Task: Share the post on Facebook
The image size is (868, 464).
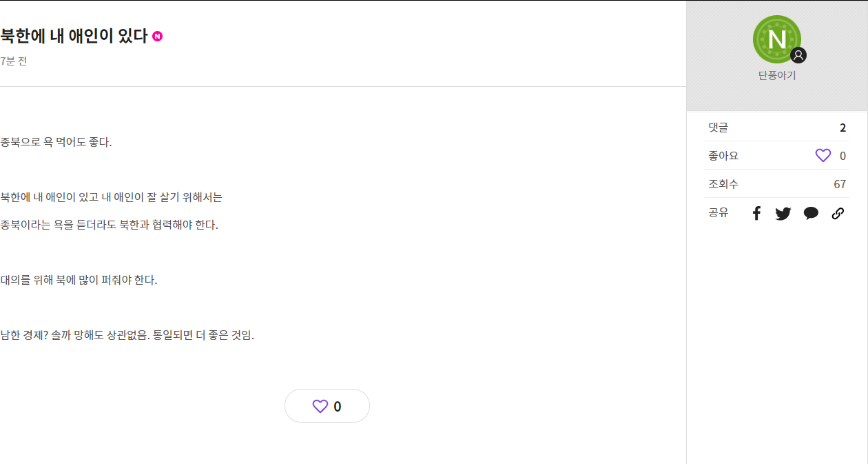Action: (x=756, y=213)
